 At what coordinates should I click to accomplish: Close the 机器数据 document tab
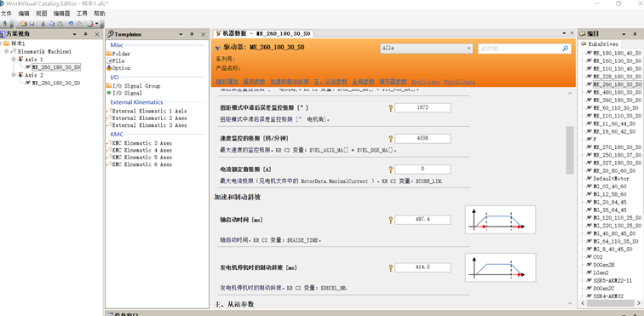click(572, 33)
